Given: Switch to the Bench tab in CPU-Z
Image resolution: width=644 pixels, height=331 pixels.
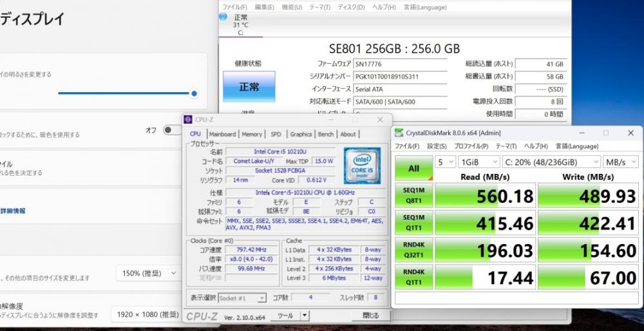Looking at the screenshot, I should (326, 134).
